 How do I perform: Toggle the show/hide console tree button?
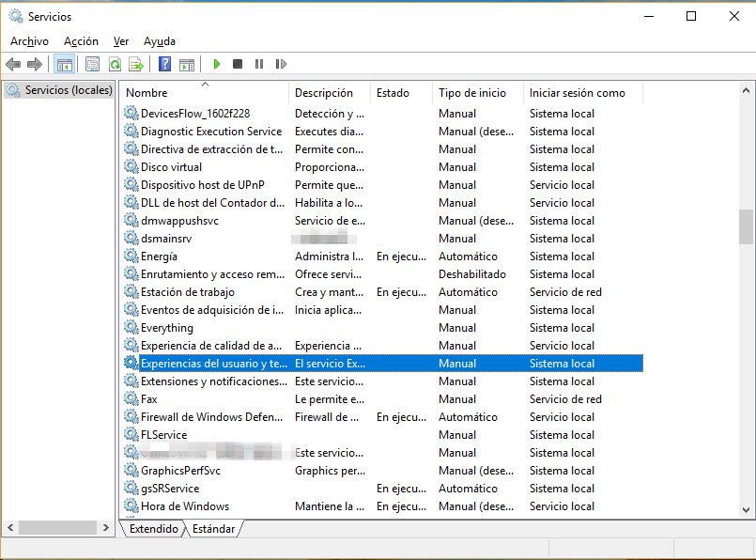(65, 64)
